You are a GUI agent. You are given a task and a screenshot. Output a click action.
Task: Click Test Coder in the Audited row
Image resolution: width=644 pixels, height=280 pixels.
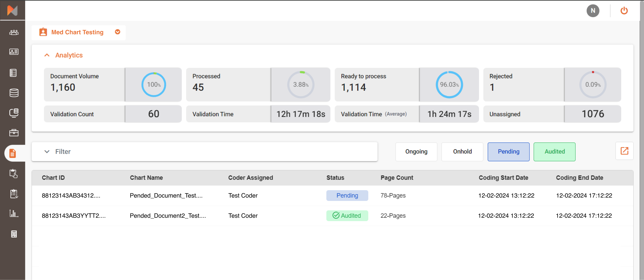click(243, 216)
